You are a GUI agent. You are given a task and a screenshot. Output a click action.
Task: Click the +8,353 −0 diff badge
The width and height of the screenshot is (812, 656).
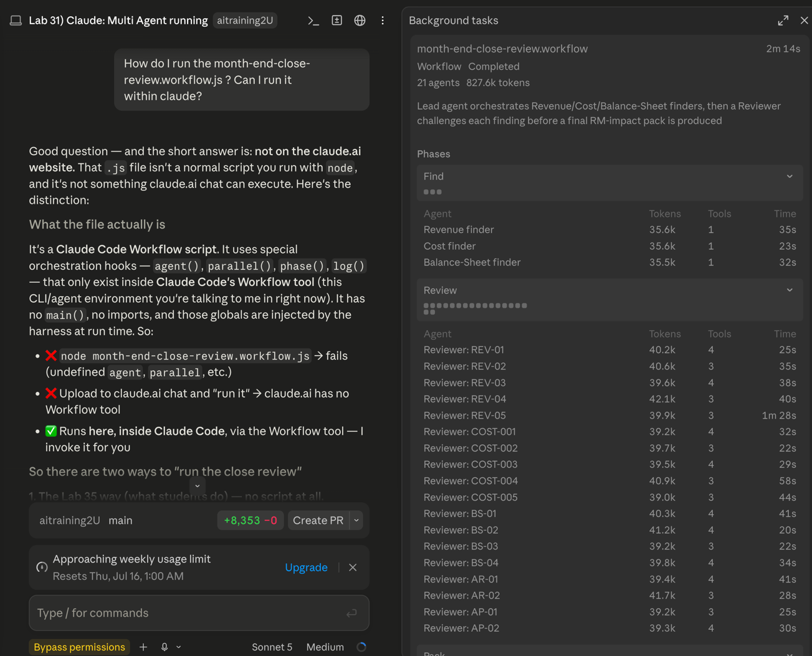[251, 520]
